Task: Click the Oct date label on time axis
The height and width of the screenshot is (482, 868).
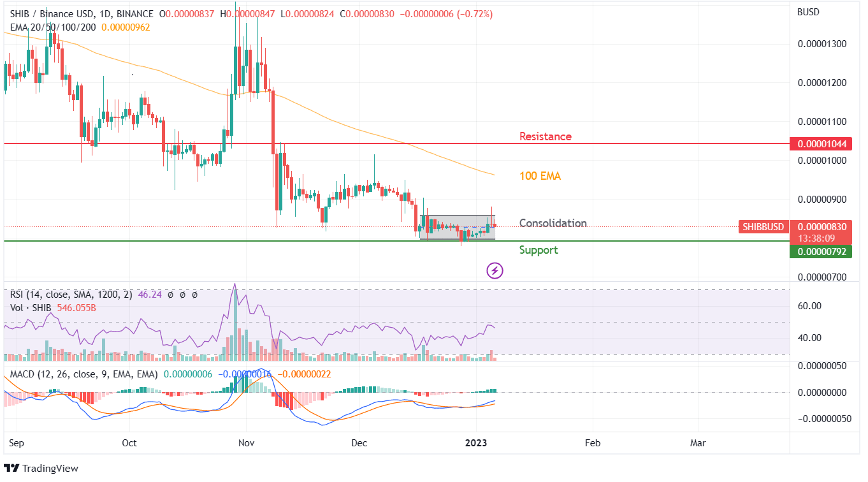Action: [x=129, y=442]
